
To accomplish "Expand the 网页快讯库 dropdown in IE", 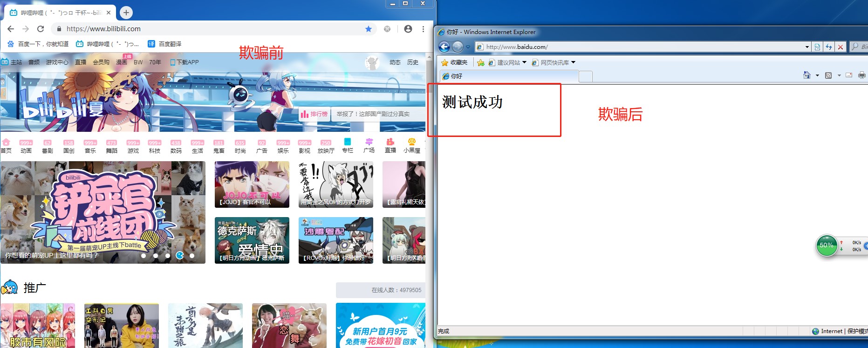I will pos(573,62).
